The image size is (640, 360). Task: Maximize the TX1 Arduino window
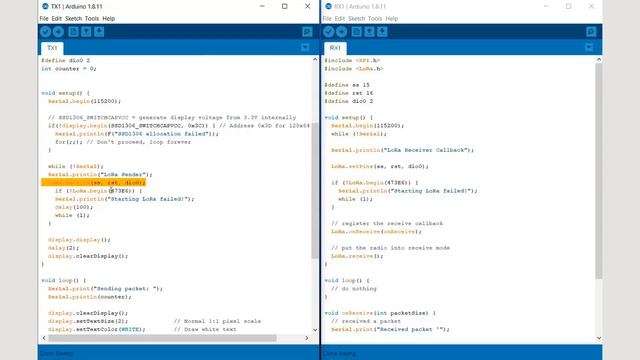pos(284,6)
